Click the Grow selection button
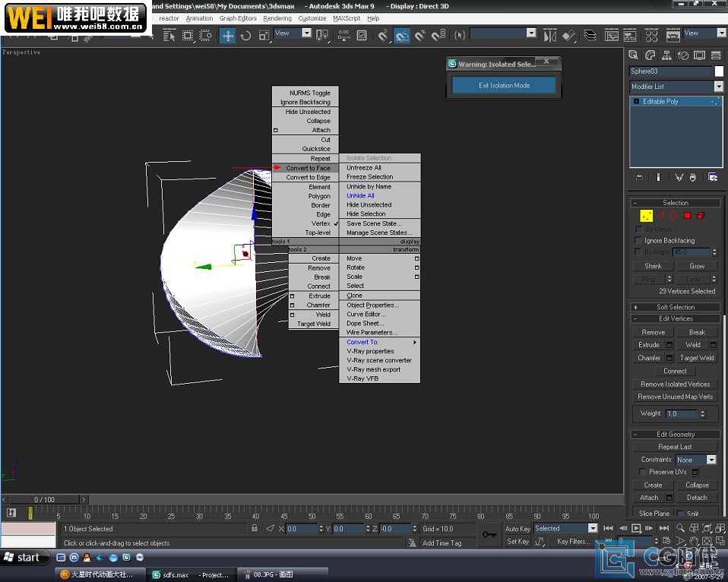This screenshot has width=728, height=582. [x=697, y=266]
